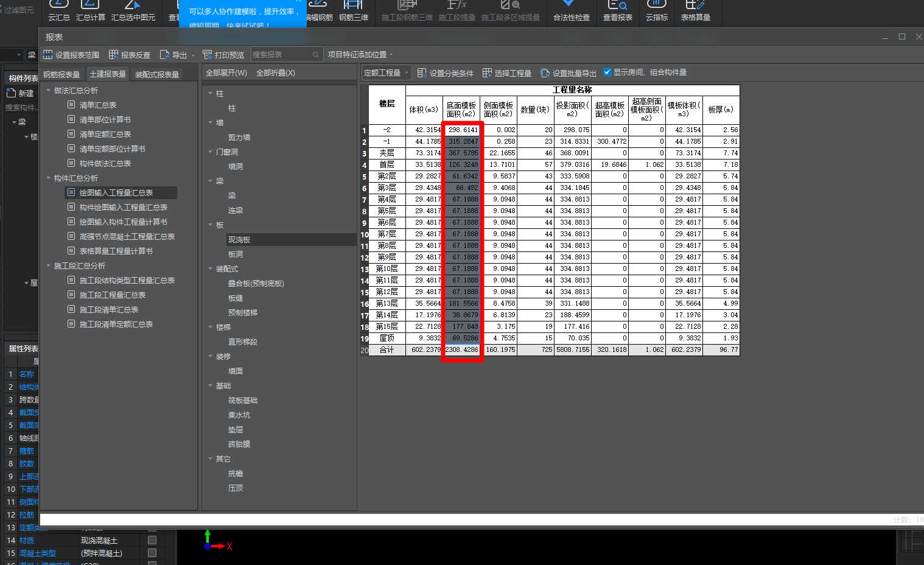Toggle the checkbox in the 混凝土类型 property row
The height and width of the screenshot is (565, 924).
coord(152,553)
